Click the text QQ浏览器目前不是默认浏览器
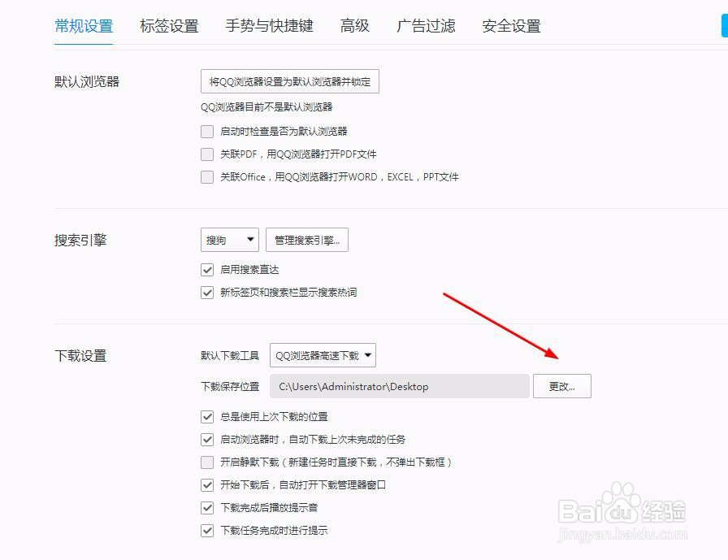Viewport: 728px width, 560px height. pos(266,106)
